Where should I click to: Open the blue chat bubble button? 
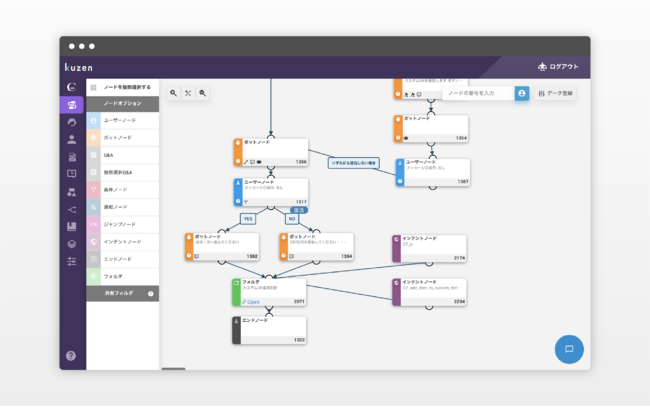pos(569,349)
